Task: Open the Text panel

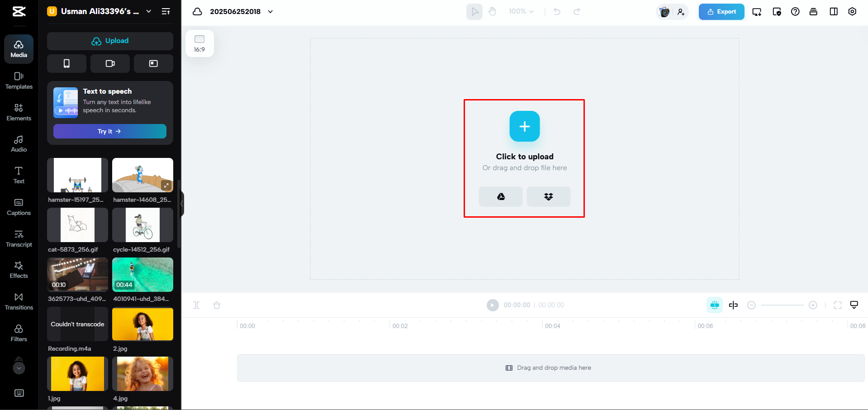Action: click(19, 175)
